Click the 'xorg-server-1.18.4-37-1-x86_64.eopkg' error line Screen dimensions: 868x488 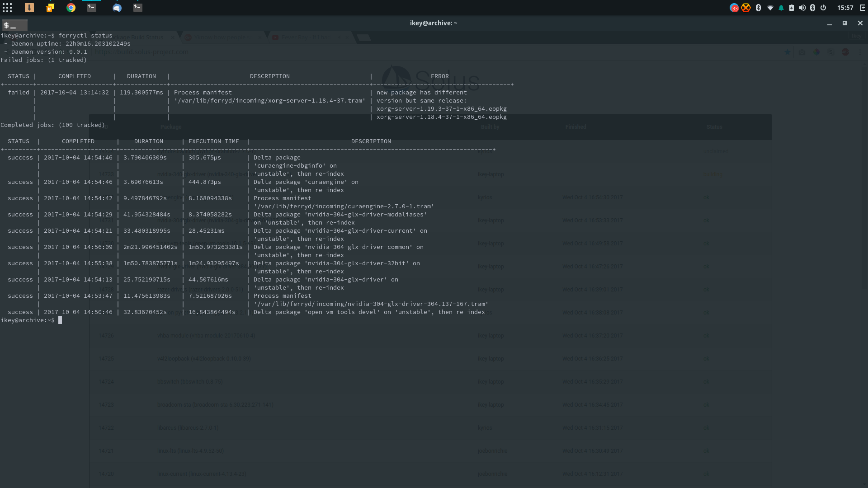click(x=442, y=117)
